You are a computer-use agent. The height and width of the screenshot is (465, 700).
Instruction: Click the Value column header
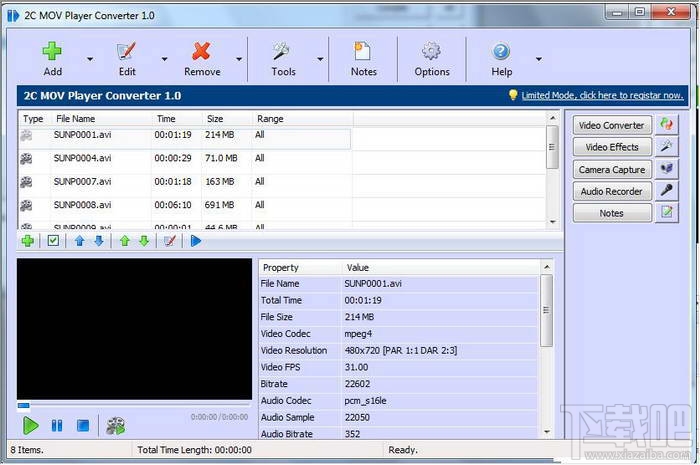tap(441, 268)
